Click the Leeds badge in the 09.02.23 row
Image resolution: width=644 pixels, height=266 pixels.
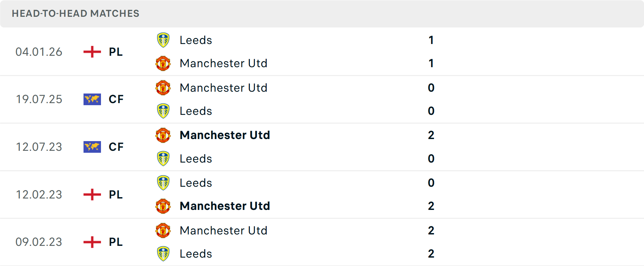click(x=163, y=254)
